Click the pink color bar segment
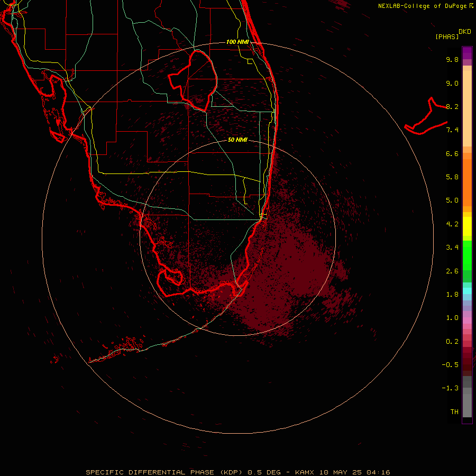 pyautogui.click(x=467, y=321)
